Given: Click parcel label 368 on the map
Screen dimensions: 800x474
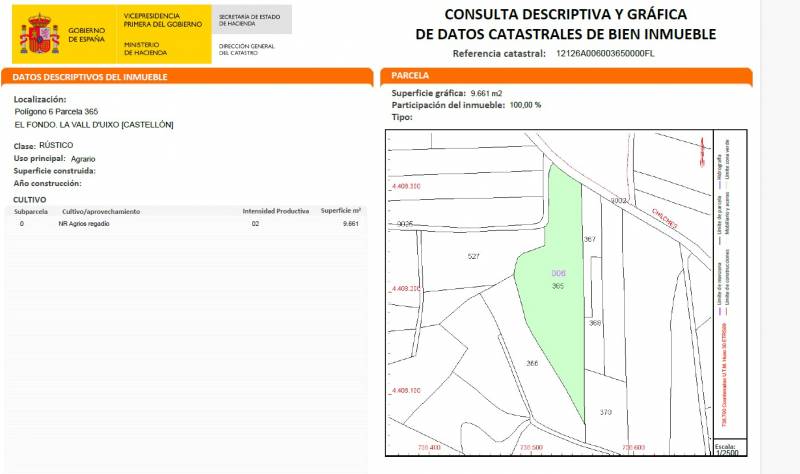Looking at the screenshot, I should click(595, 323).
